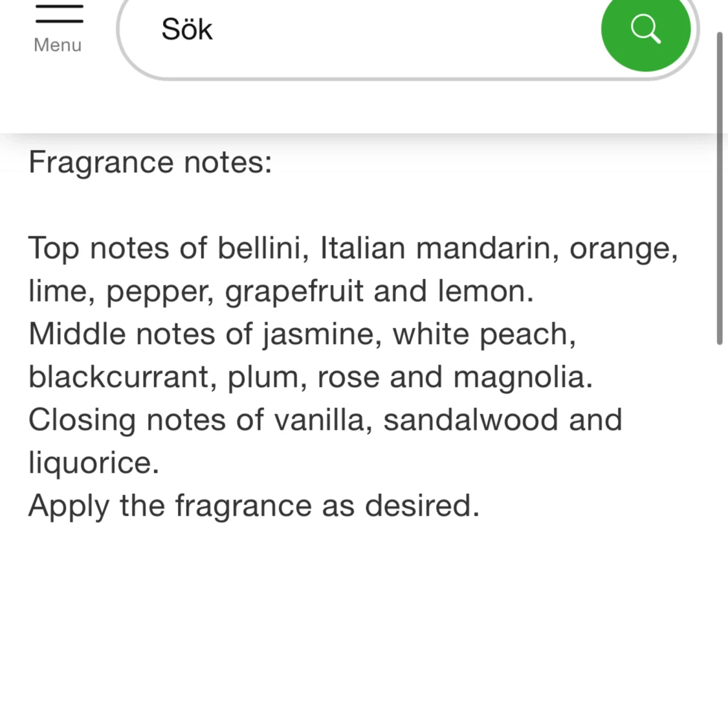Viewport: 728px width, 728px height.
Task: Open the hamburger Menu icon
Action: point(59,13)
